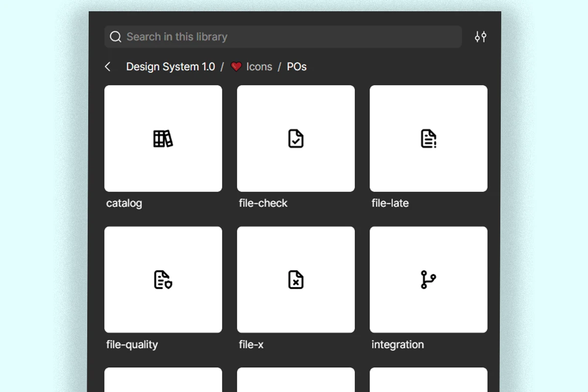Click the integration label text

397,344
